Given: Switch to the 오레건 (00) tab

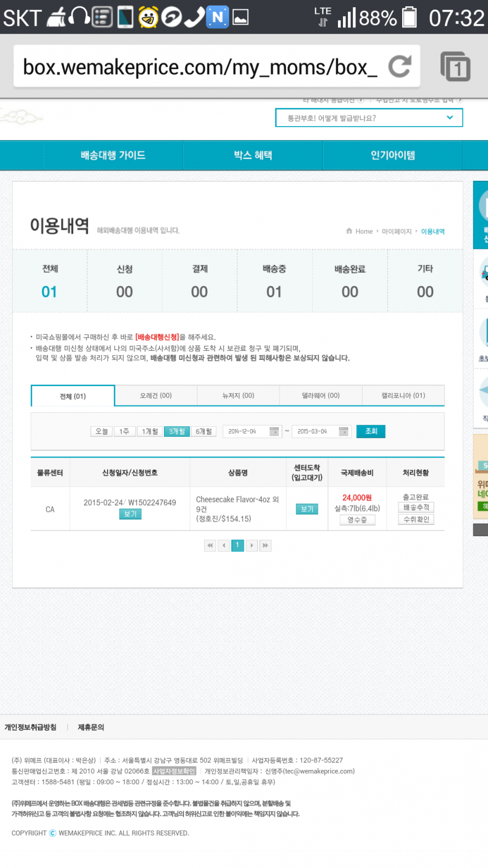Looking at the screenshot, I should pos(156,396).
